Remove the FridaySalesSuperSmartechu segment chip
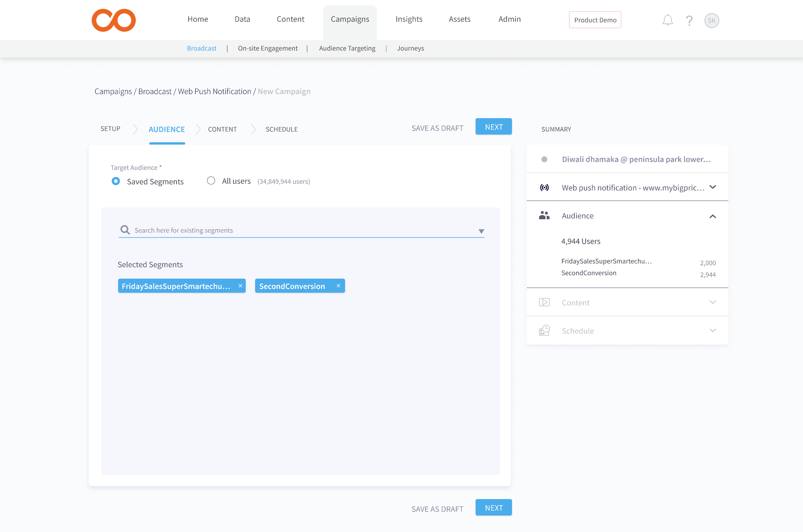The width and height of the screenshot is (803, 532). [240, 286]
